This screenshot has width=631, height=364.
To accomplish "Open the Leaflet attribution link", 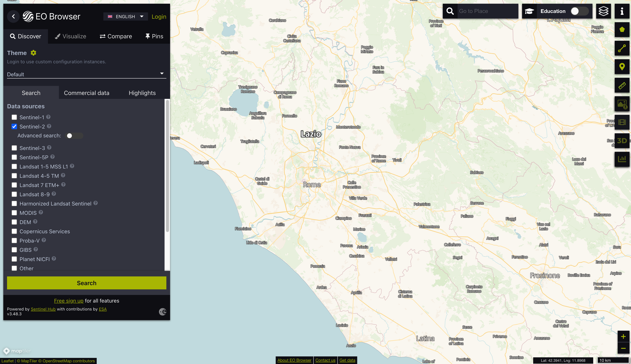I will click(7, 361).
